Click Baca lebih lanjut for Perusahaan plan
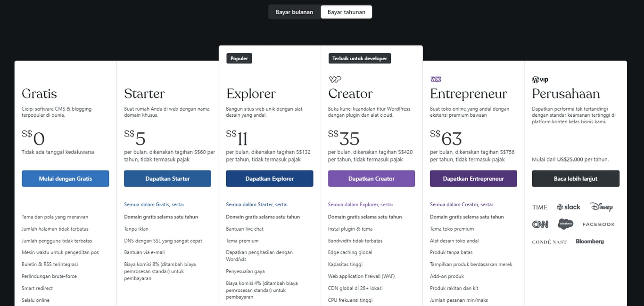Image resolution: width=644 pixels, height=306 pixels. pos(575,178)
